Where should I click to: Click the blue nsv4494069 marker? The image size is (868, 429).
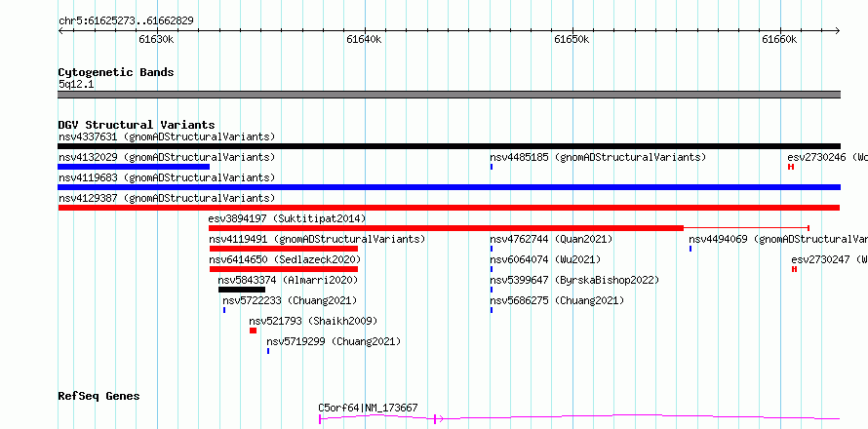(x=690, y=249)
